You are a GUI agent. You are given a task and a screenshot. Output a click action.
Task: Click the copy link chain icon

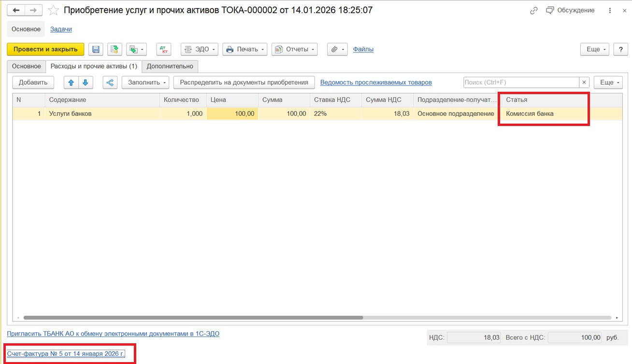[534, 10]
